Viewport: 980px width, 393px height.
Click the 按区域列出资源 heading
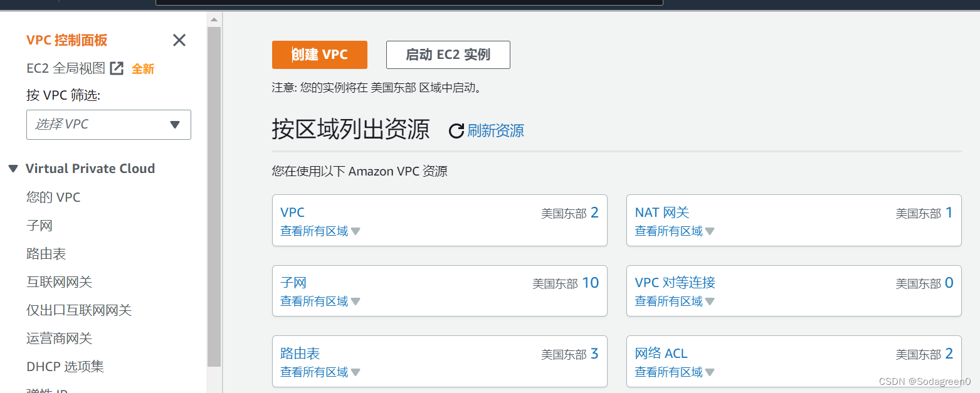[x=351, y=129]
